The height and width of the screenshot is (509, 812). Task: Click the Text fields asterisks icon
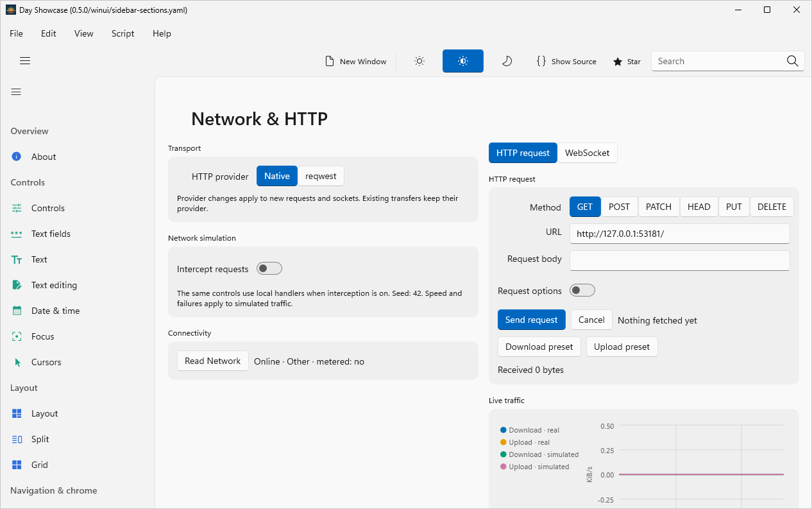click(17, 234)
